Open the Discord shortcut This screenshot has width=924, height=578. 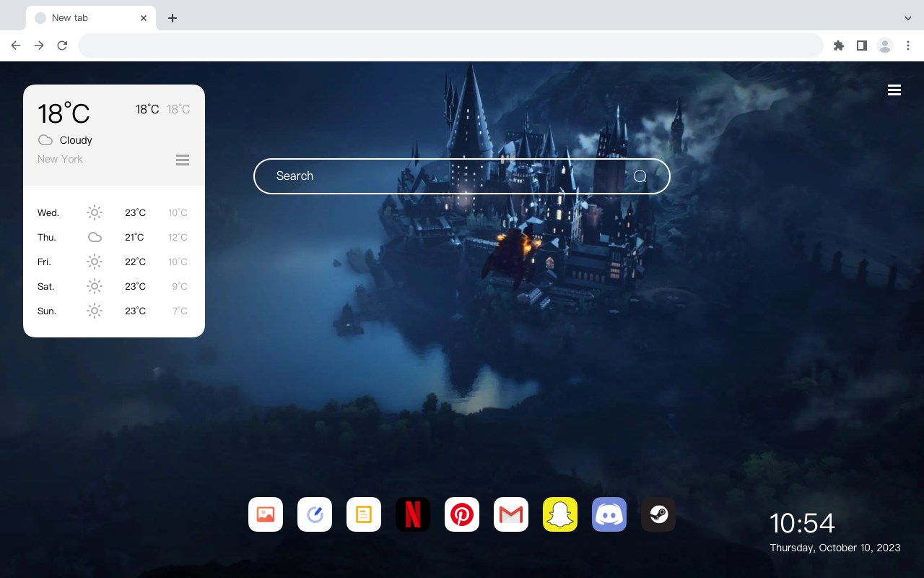point(609,514)
